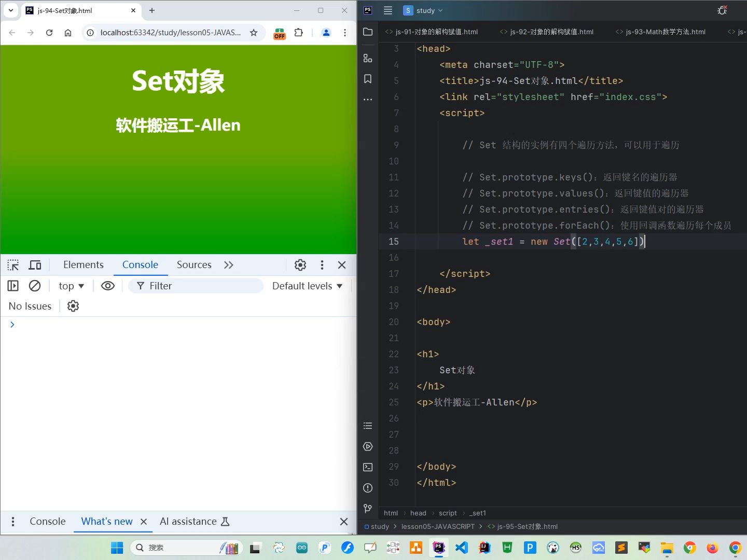Click the console prompt line
This screenshot has height=560, width=747.
pos(178,325)
